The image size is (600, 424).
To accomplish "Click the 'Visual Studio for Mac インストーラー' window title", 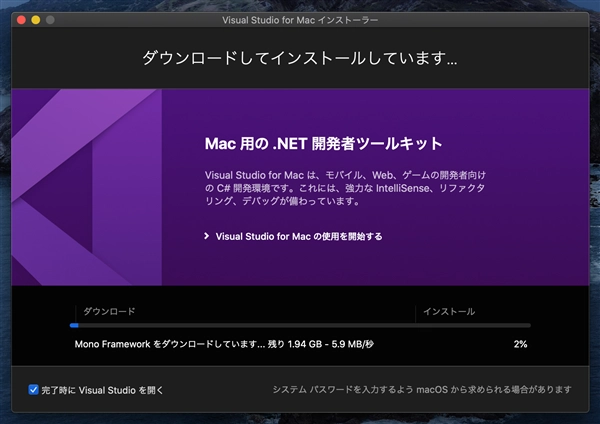I will (x=300, y=20).
